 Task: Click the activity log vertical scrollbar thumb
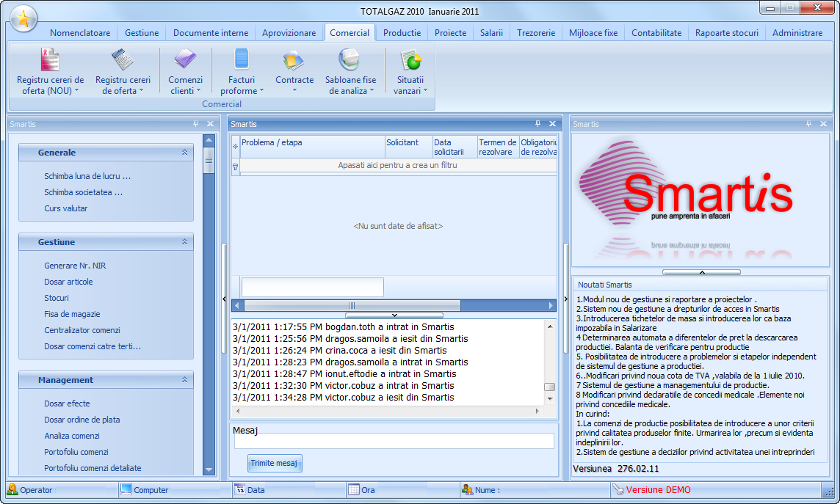(550, 387)
